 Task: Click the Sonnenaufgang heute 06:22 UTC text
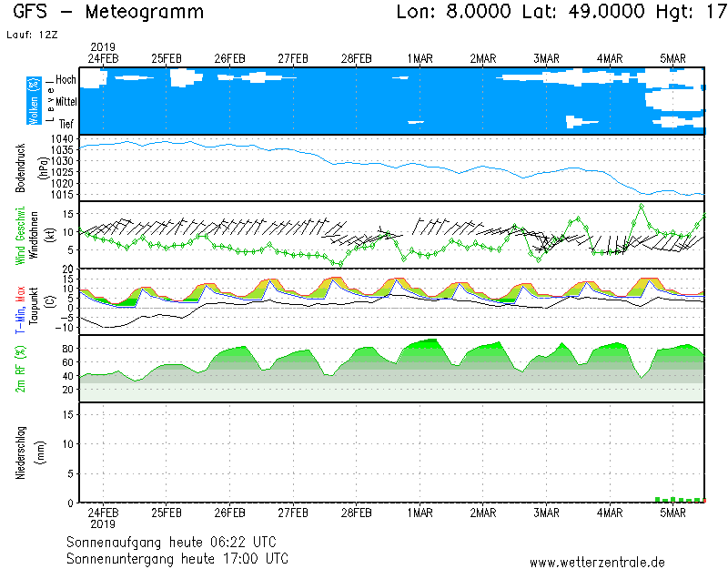pos(177,542)
